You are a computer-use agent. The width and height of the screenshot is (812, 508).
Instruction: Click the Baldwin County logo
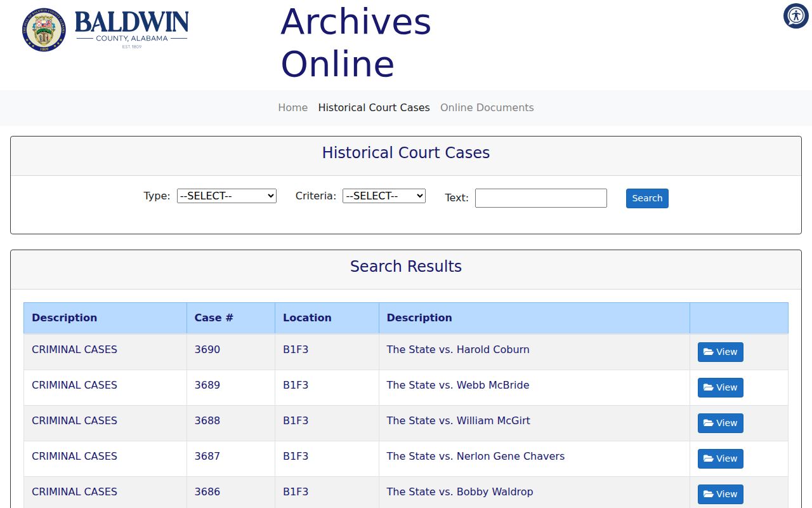coord(105,30)
